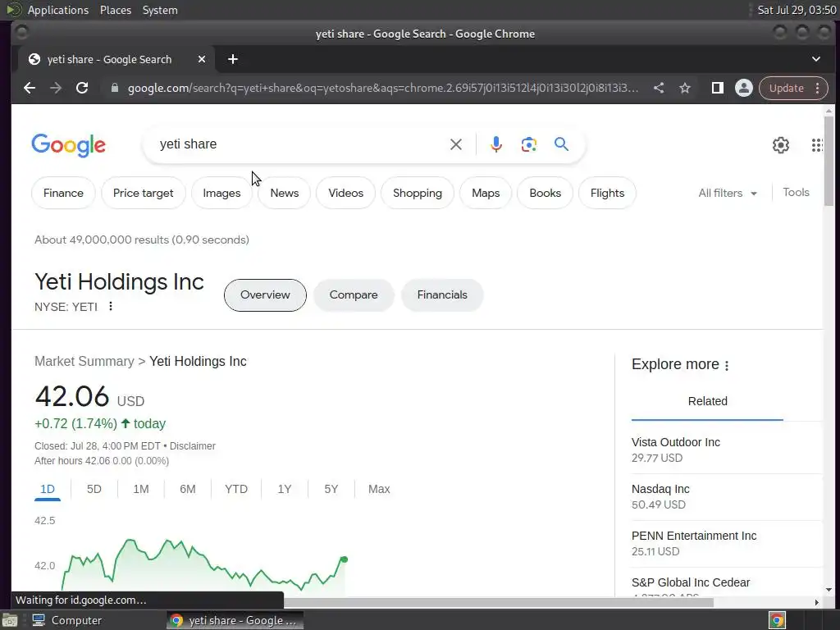
Task: Clear the search box text
Action: point(456,144)
